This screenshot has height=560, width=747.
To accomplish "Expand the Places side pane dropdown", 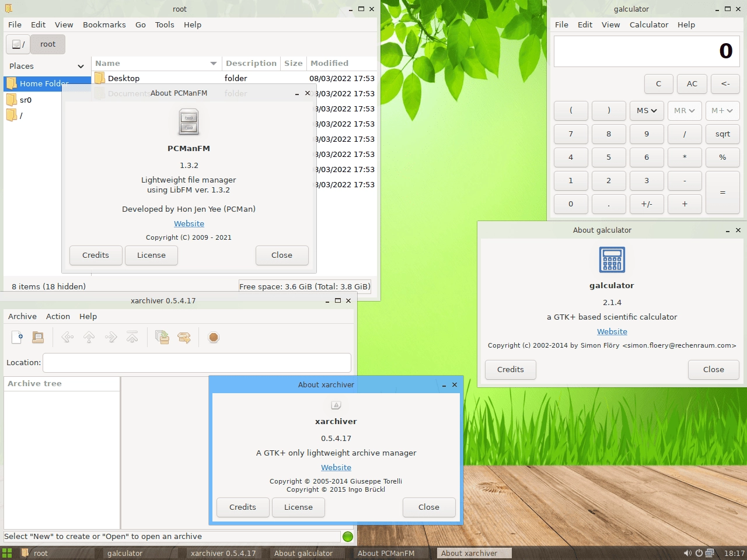I will [81, 66].
